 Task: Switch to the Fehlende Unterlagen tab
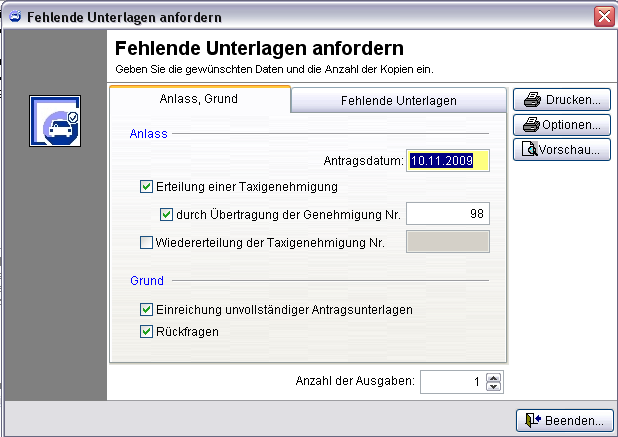pos(398,101)
